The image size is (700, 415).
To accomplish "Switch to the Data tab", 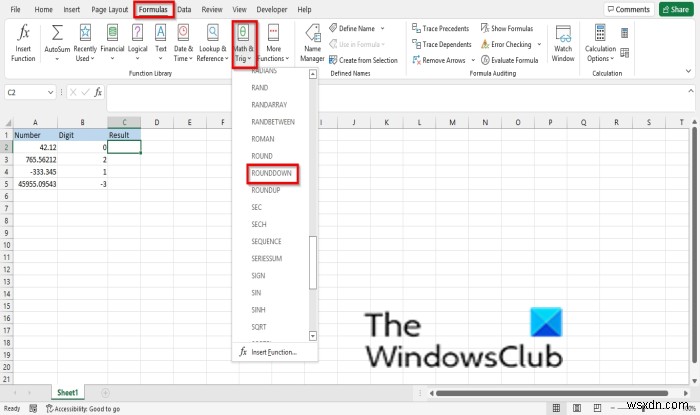I will point(184,9).
